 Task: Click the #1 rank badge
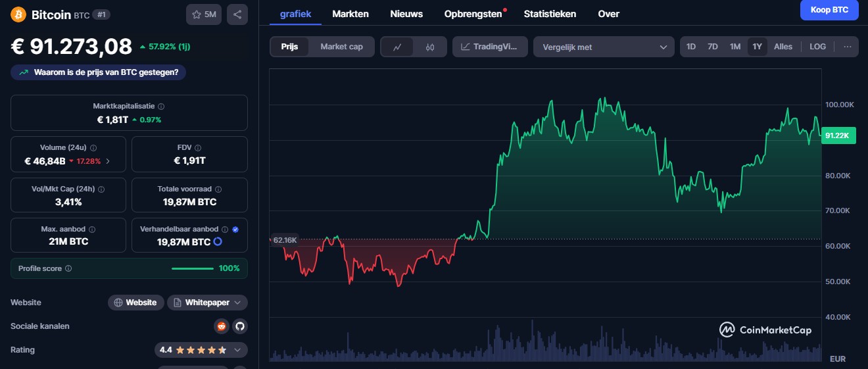click(x=101, y=14)
